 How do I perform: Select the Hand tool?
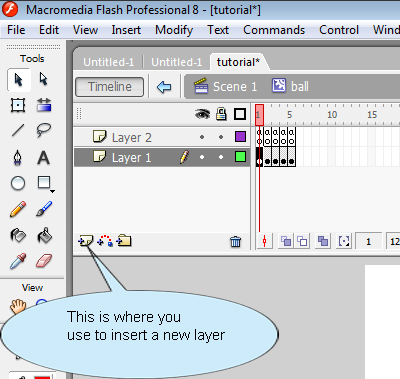click(x=18, y=306)
